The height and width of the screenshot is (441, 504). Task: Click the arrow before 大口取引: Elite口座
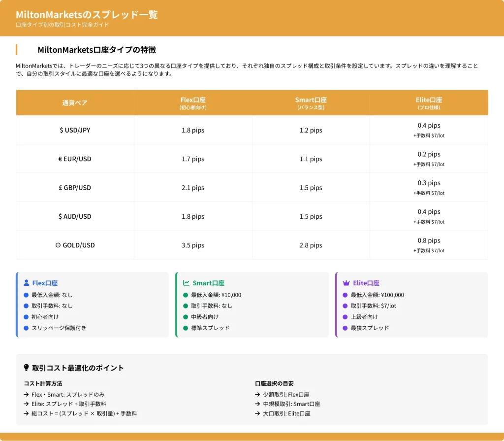coord(257,414)
